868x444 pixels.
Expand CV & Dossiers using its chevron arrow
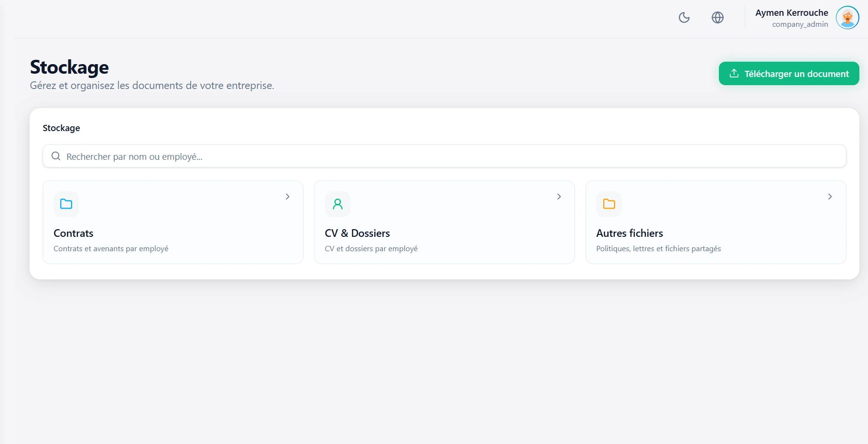tap(559, 197)
